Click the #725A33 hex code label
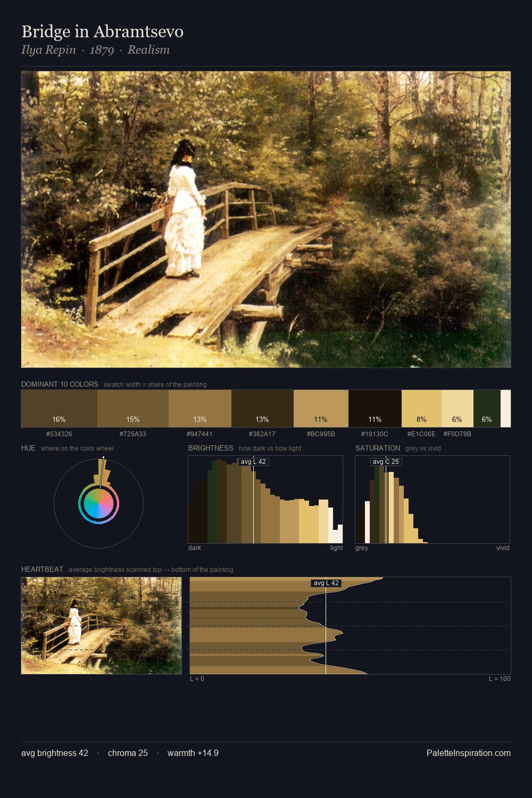 133,434
